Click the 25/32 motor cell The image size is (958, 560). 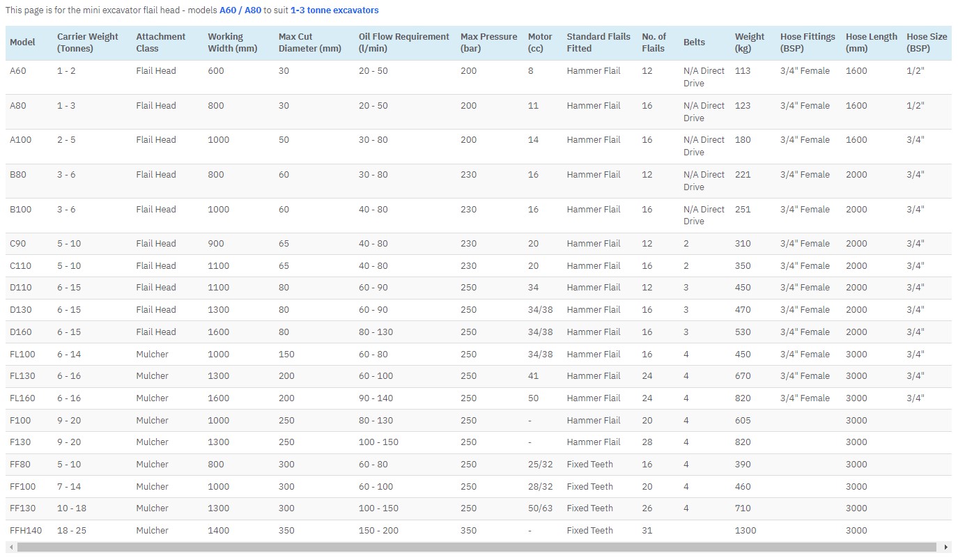coord(540,465)
